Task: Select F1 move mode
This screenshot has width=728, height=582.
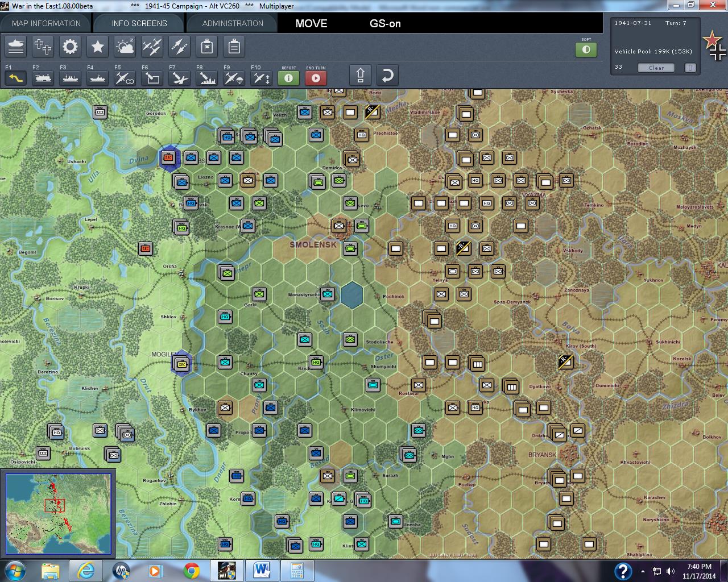Action: click(x=16, y=77)
